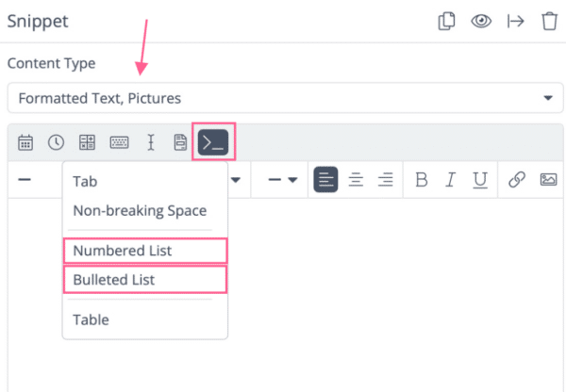Click the keyboard key insert icon

(119, 142)
